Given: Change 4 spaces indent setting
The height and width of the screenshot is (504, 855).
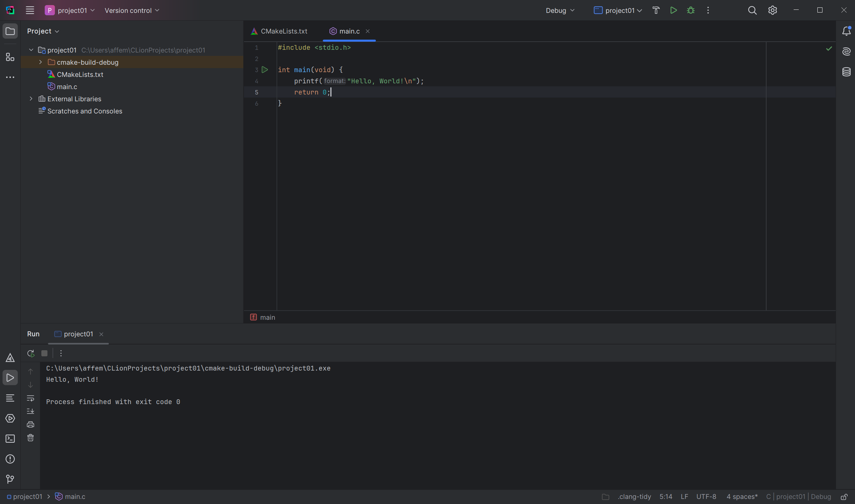Looking at the screenshot, I should point(742,497).
